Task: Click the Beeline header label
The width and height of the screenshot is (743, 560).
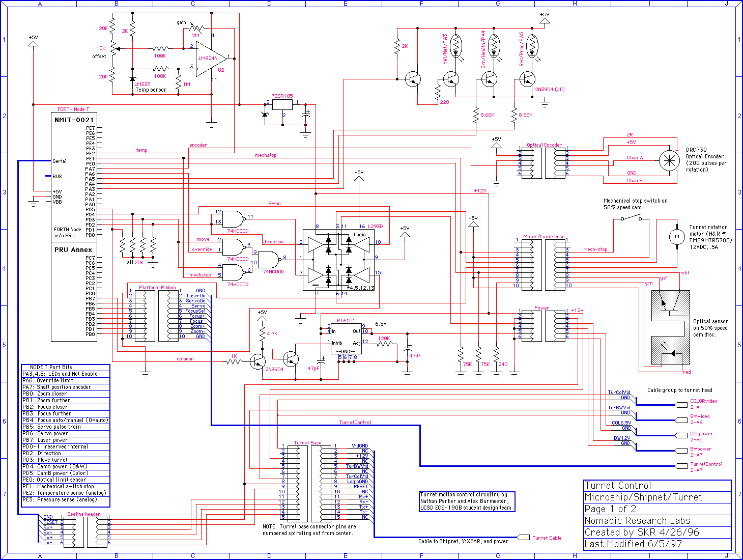Action: click(83, 514)
